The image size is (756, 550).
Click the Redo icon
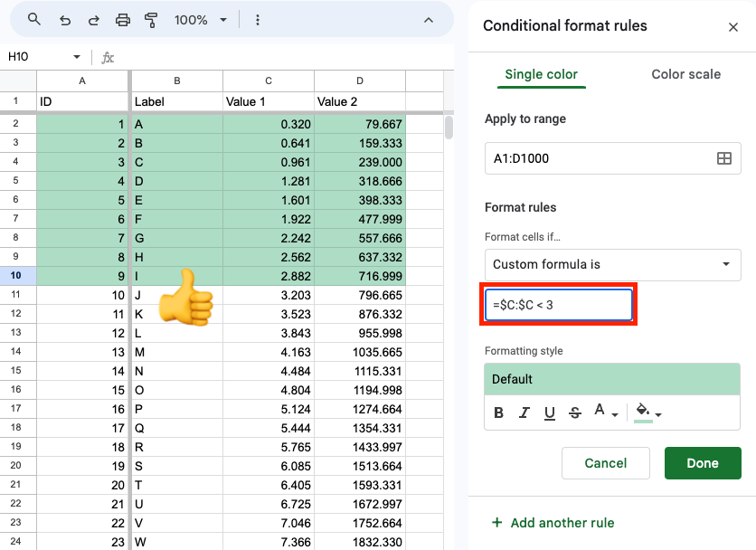(93, 19)
